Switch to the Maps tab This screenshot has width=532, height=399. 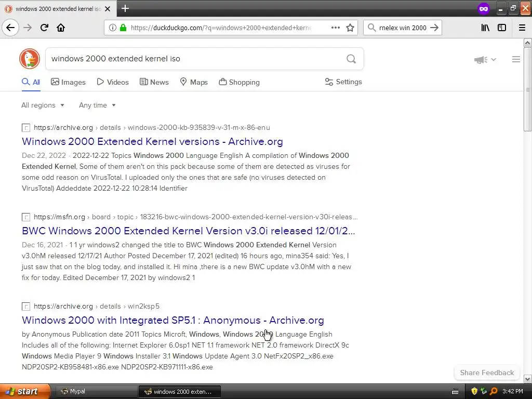click(194, 82)
